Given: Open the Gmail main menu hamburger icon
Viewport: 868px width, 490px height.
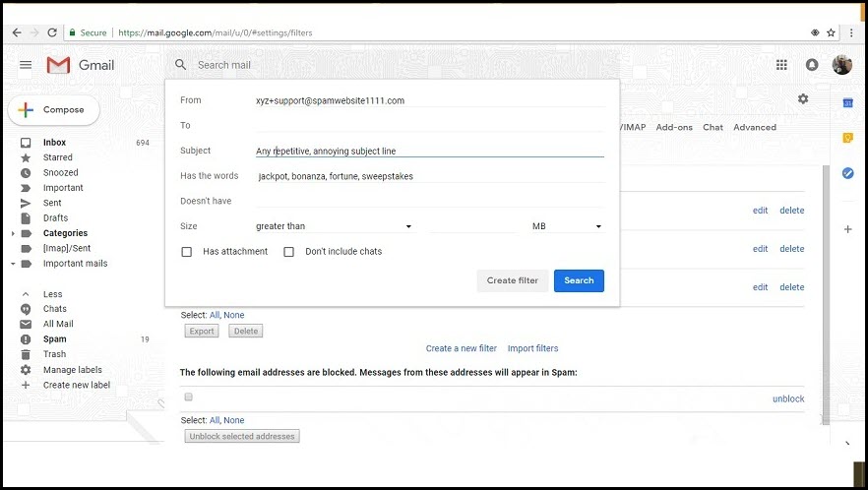Looking at the screenshot, I should [26, 65].
